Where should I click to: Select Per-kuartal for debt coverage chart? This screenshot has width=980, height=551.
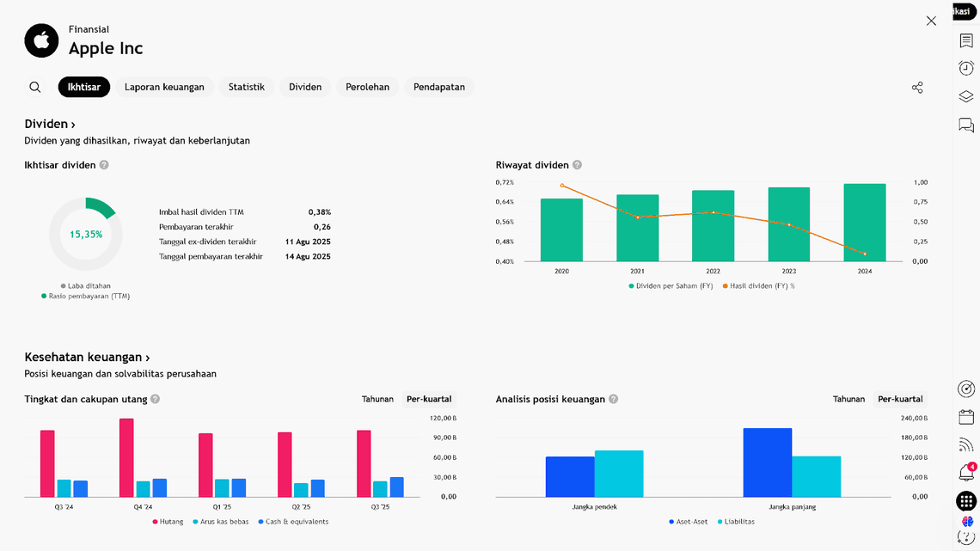pos(429,399)
